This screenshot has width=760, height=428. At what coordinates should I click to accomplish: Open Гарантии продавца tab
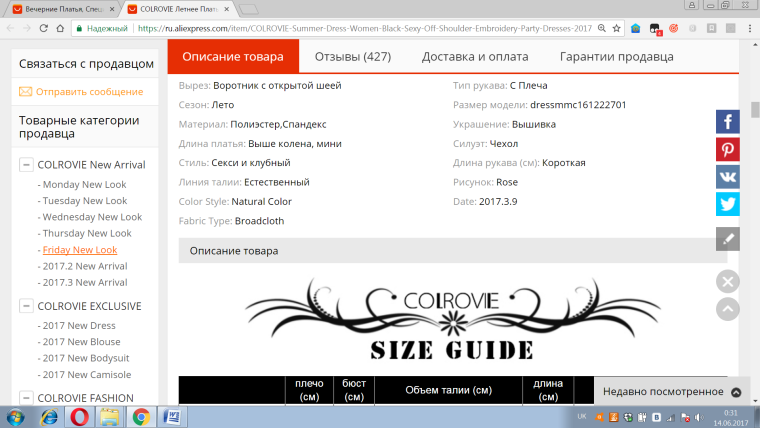(617, 57)
